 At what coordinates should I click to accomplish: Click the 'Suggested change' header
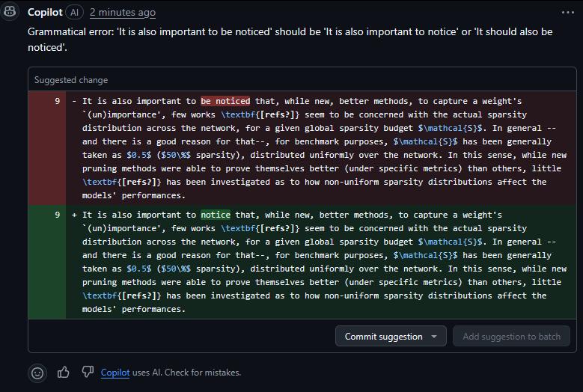point(71,80)
